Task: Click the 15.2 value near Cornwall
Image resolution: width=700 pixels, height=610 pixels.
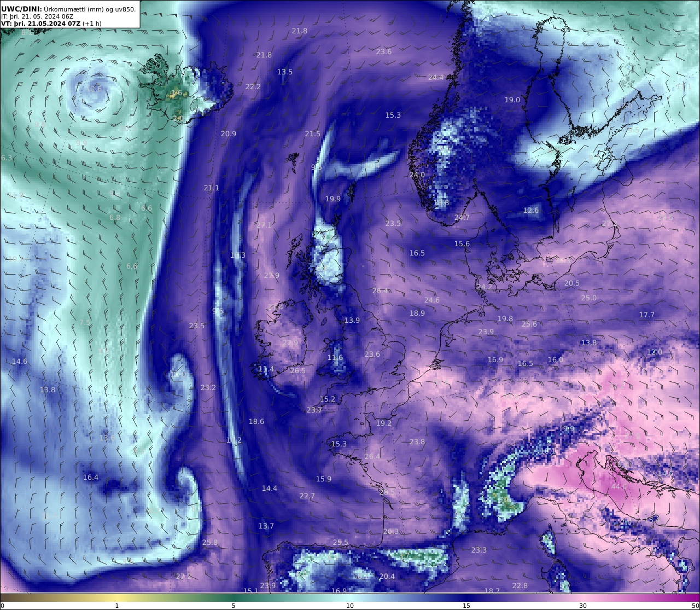Action: point(328,399)
